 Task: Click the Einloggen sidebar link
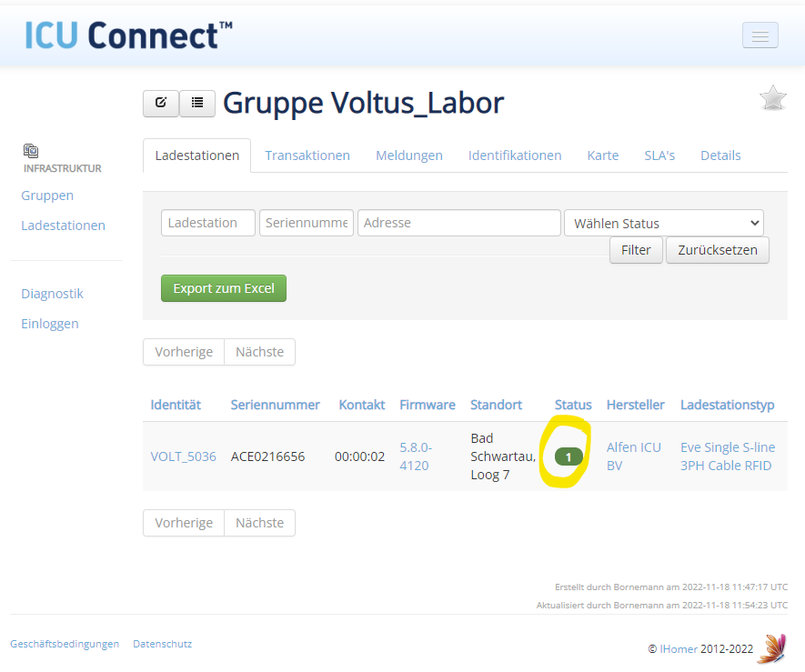click(x=50, y=324)
